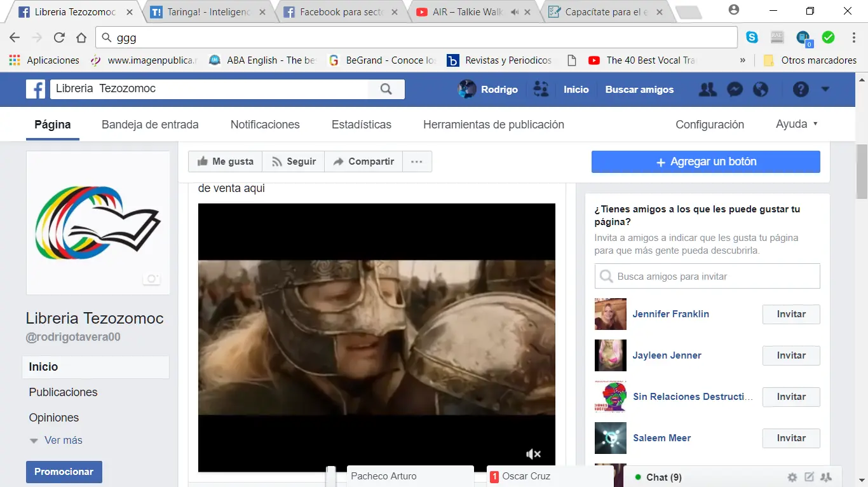
Task: Open the Bandeja de entrada tab
Action: (150, 125)
